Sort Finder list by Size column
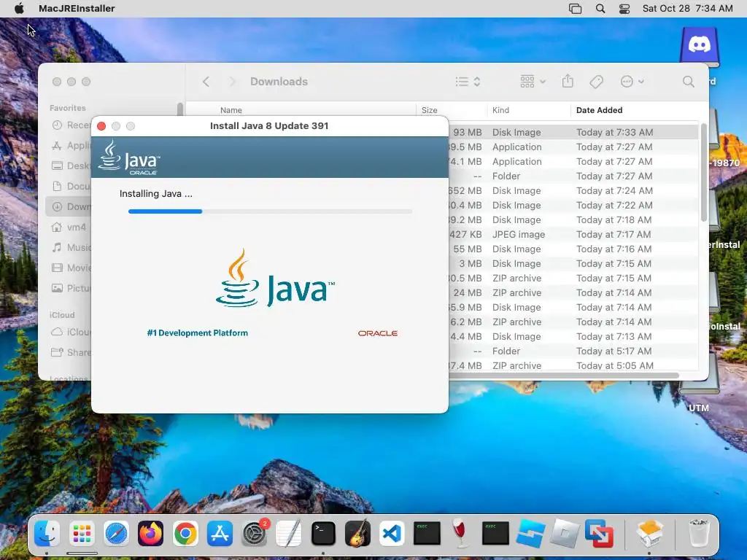Screen dimensions: 747x560 [x=429, y=110]
